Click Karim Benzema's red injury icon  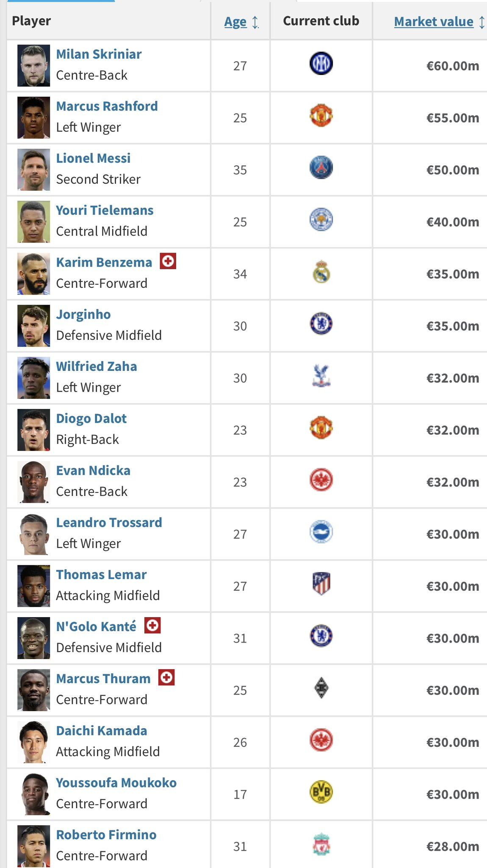pos(168,261)
